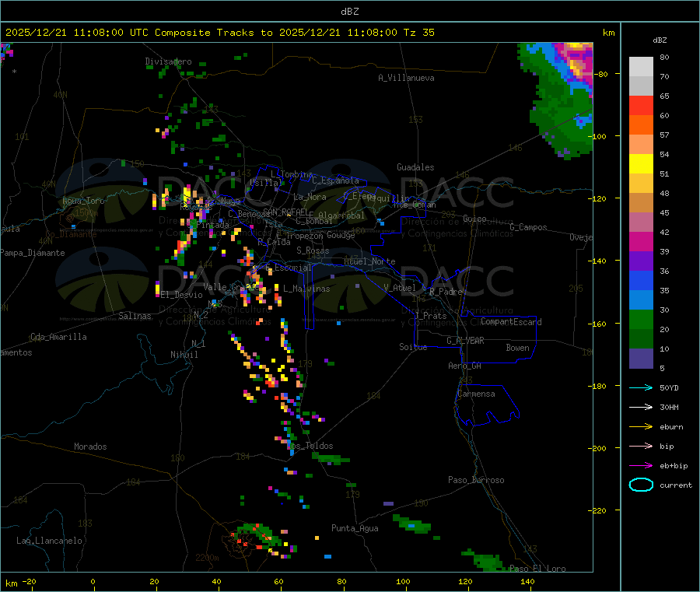This screenshot has width=700, height=592.
Task: Click the A_Villanueva map label
Action: point(406,78)
